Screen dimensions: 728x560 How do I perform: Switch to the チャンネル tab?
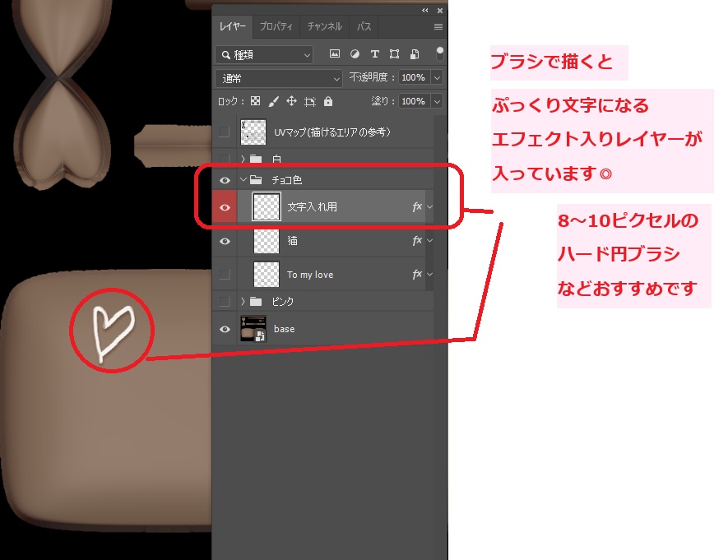coord(325,26)
